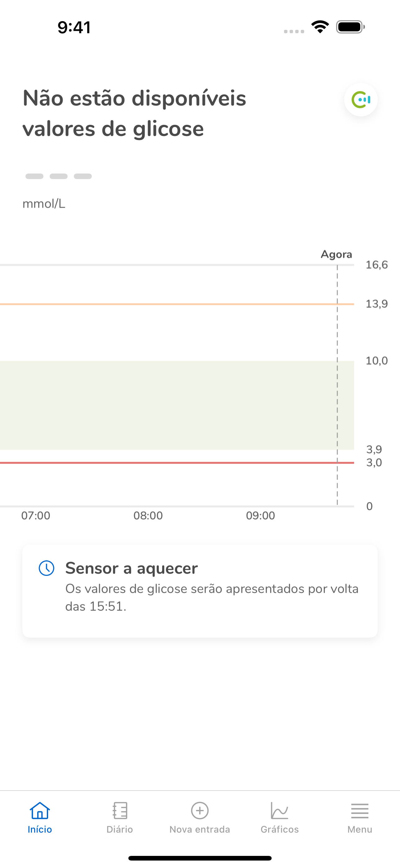Viewport: 400px width, 868px height.
Task: Tap the red 3,0 low threshold line
Action: pos(168,463)
